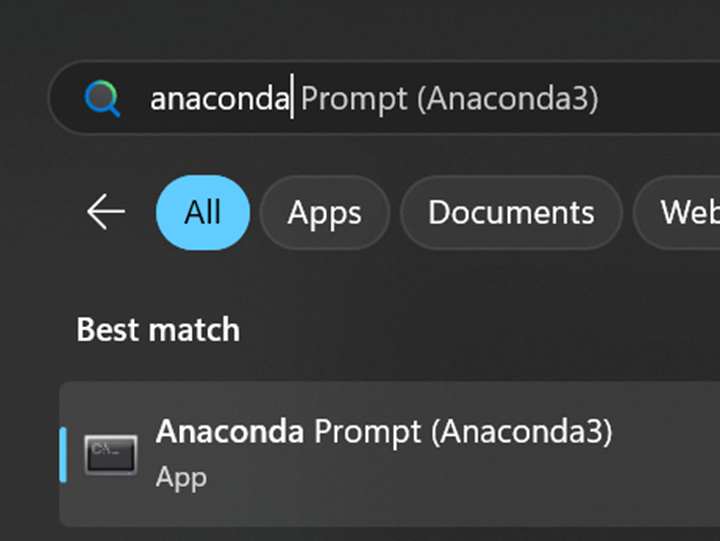Place cursor at start of the search text
Viewport: 720px width, 541px height.
[151, 99]
